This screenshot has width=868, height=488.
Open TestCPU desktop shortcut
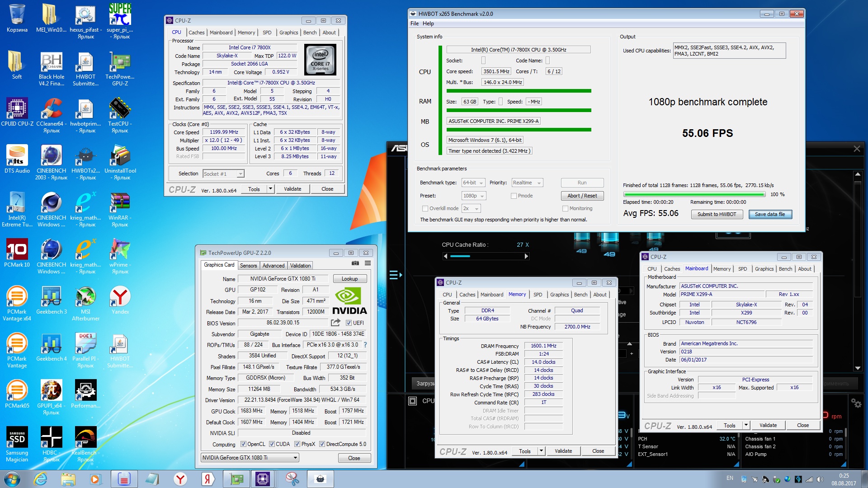[x=120, y=115]
